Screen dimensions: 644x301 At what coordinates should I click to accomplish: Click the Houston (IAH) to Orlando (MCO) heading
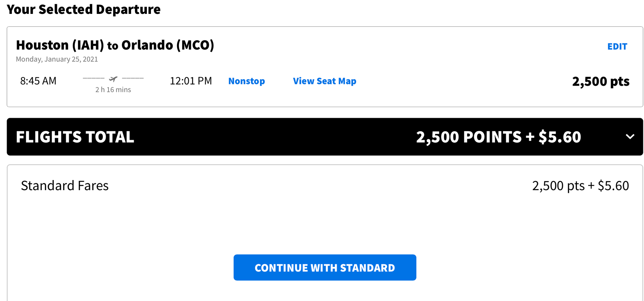click(x=115, y=45)
